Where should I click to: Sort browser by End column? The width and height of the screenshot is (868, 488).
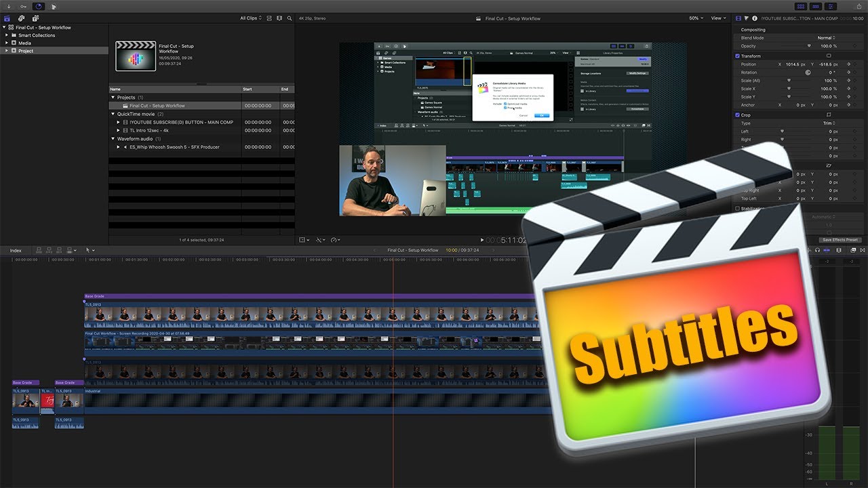tap(288, 89)
